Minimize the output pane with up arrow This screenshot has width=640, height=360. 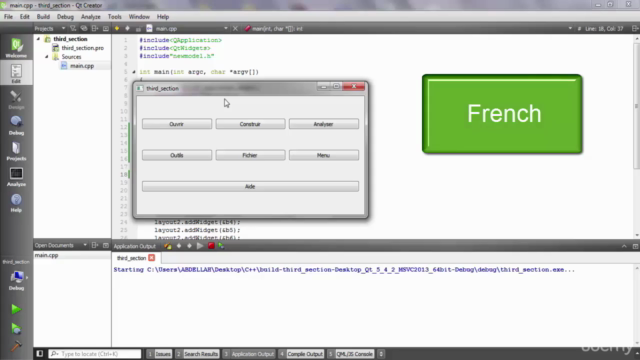624,246
